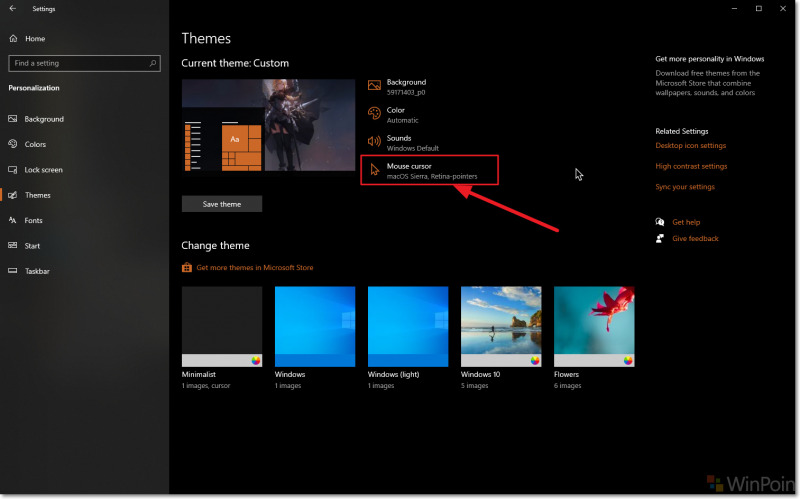Open Background 59171403_p0 setting

[406, 87]
